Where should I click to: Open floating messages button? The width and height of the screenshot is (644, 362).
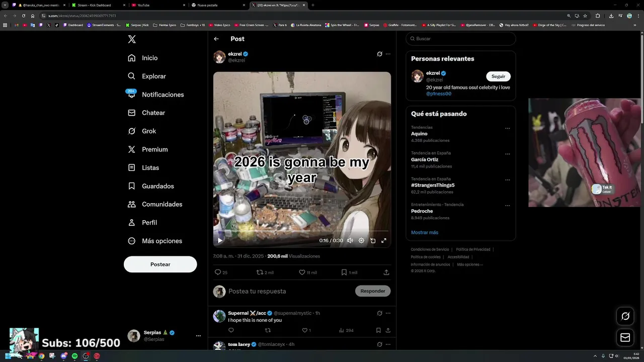[625, 337]
